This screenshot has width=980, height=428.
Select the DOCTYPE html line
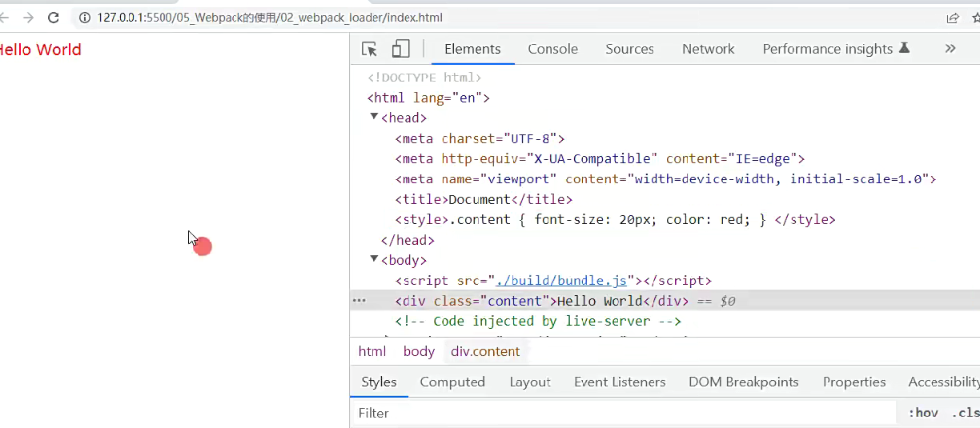424,78
